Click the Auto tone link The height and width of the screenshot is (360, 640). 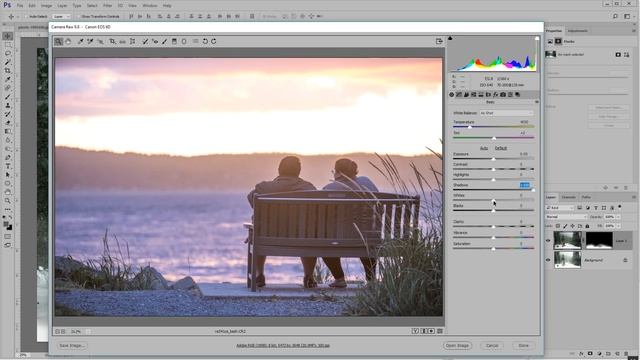pyautogui.click(x=484, y=148)
